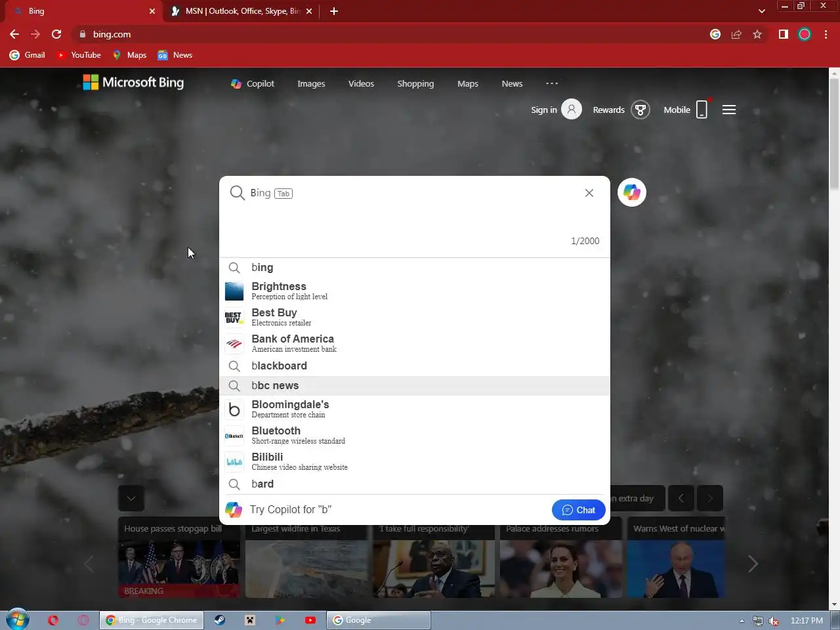Show hidden tray icons arrow

742,621
